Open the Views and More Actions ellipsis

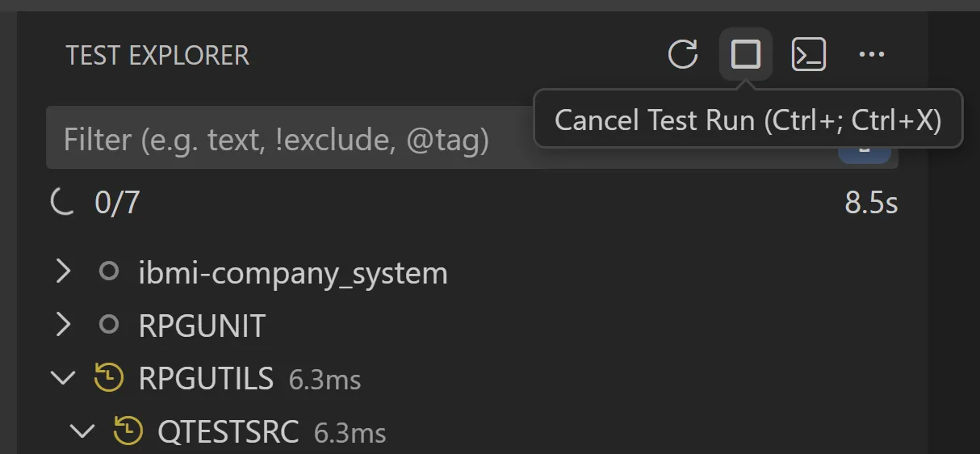871,55
